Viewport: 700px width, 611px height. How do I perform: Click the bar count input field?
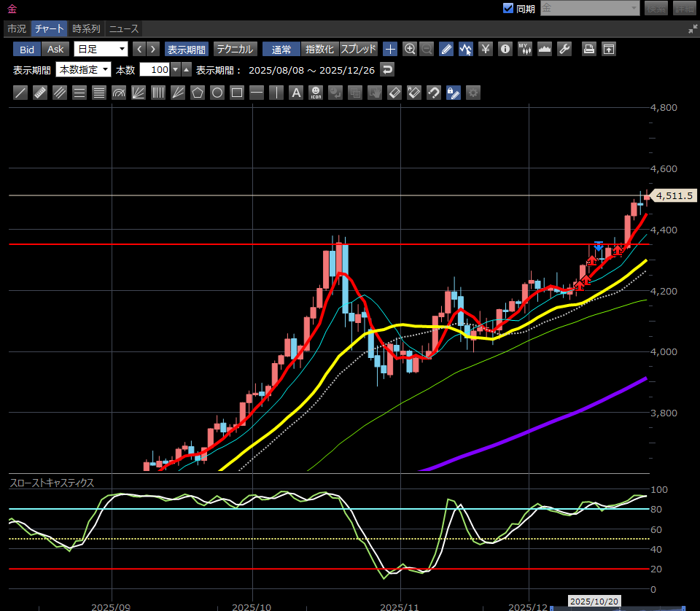(154, 70)
